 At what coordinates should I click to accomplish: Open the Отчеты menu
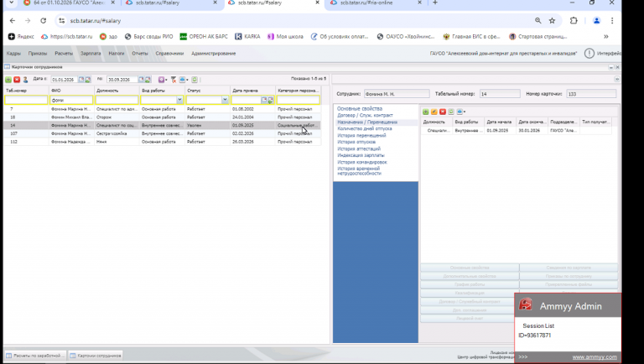[140, 54]
